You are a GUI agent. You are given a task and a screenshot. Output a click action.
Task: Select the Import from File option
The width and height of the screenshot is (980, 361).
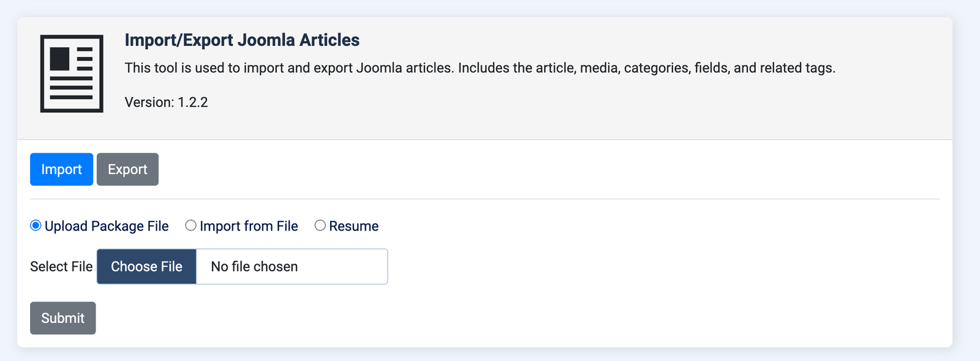[x=191, y=226]
